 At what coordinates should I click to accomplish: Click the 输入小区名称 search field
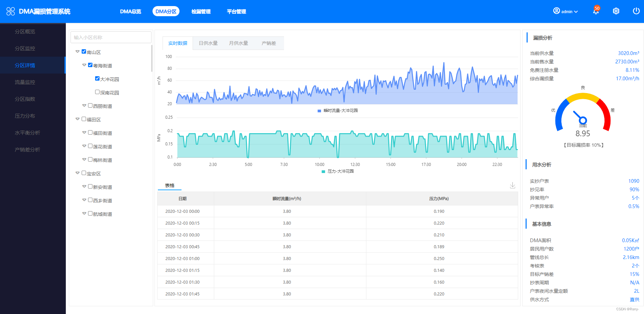click(111, 37)
